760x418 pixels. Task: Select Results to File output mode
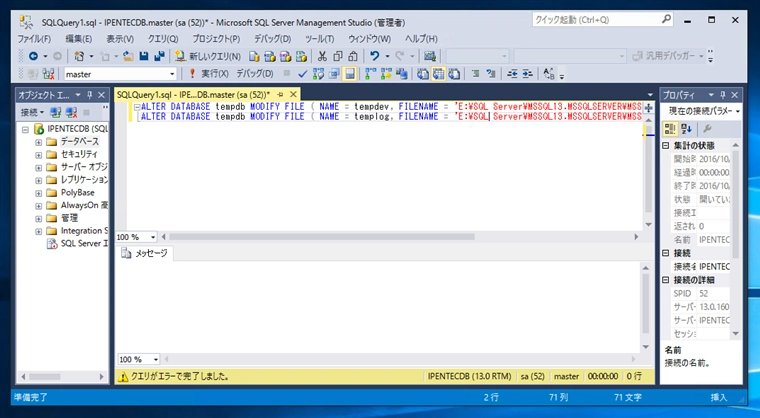coord(454,74)
